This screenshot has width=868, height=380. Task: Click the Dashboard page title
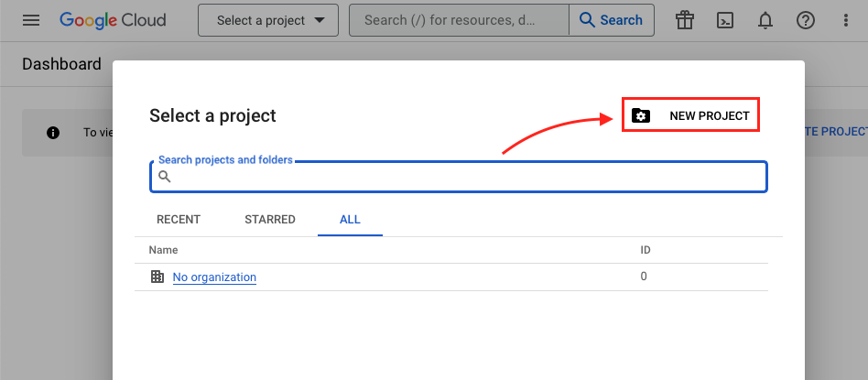pos(61,64)
